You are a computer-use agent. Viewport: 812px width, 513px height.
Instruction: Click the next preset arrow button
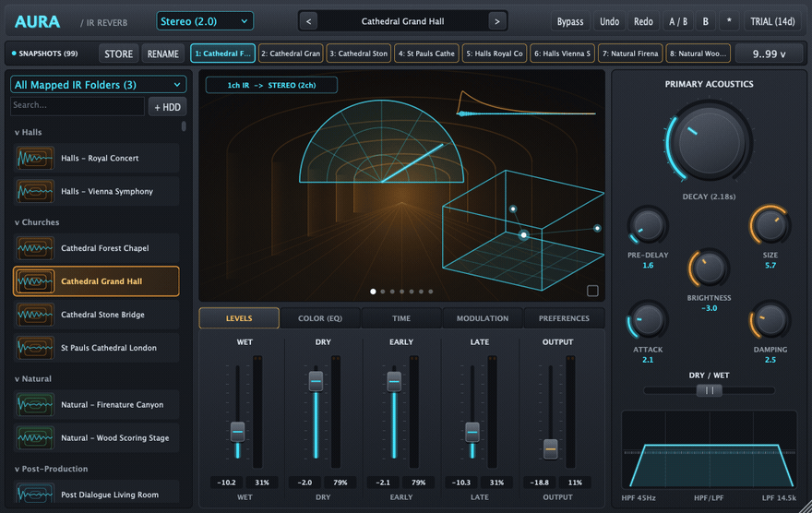497,22
